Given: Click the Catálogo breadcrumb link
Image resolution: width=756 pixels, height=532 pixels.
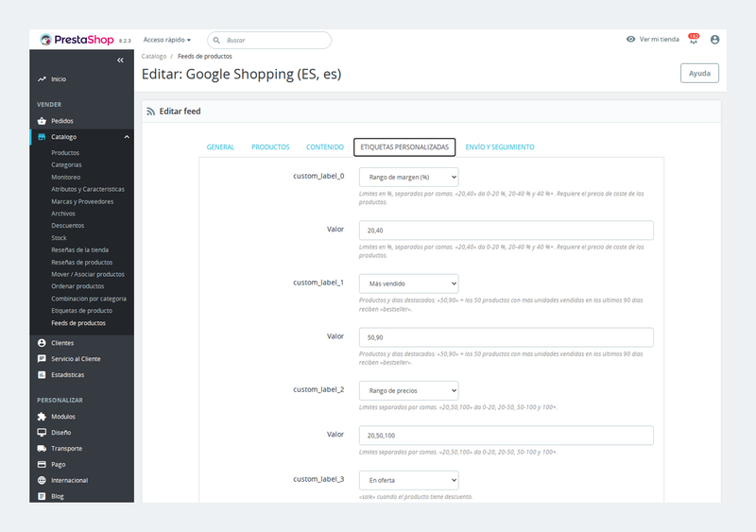Looking at the screenshot, I should click(154, 57).
